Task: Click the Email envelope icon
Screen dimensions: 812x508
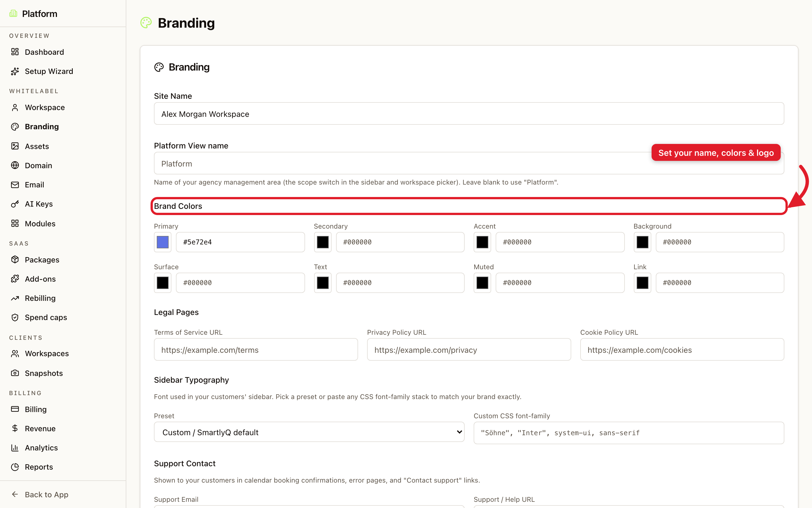Action: [15, 185]
